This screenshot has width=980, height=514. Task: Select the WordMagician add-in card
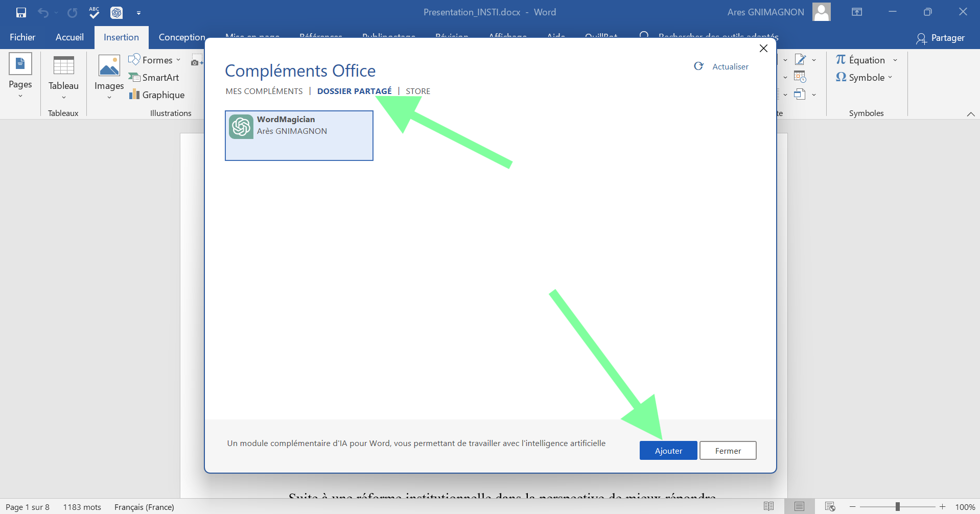(x=299, y=135)
